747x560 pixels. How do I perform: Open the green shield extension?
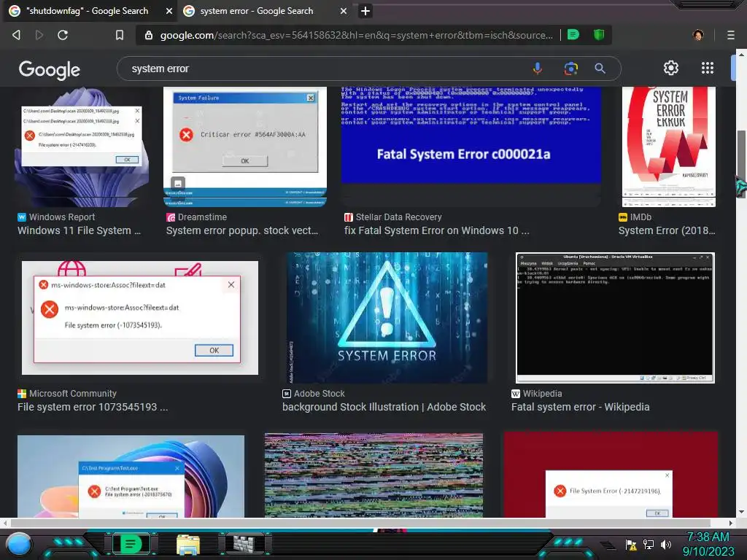click(598, 34)
